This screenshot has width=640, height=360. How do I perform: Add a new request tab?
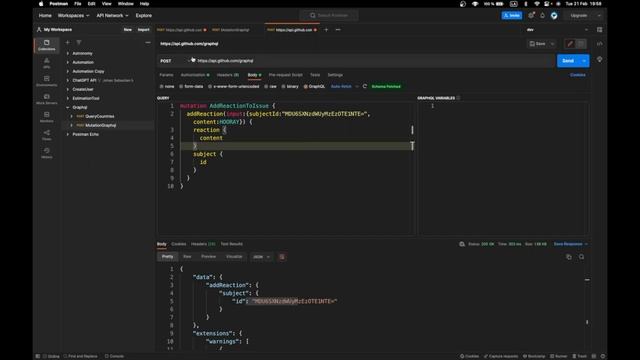pyautogui.click(x=326, y=30)
